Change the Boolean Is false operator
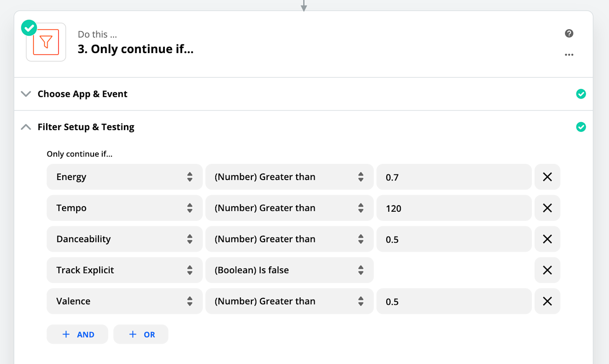Viewport: 609px width, 364px height. click(x=289, y=270)
